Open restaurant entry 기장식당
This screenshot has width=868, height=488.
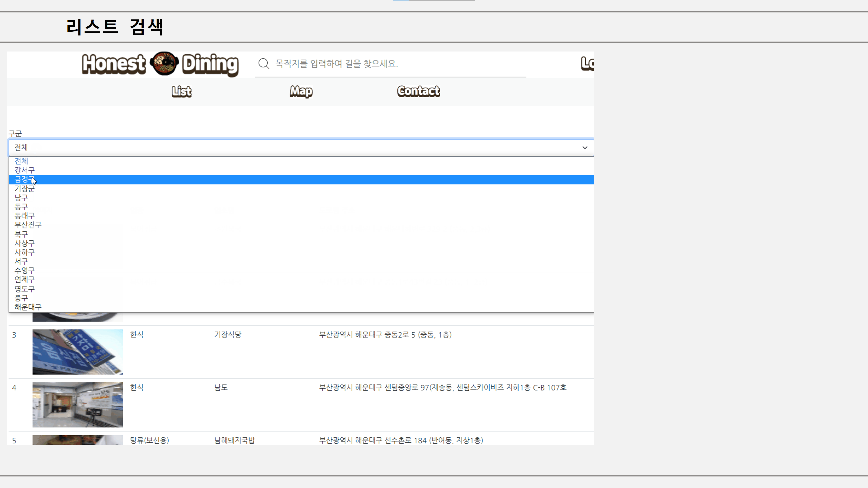click(228, 335)
